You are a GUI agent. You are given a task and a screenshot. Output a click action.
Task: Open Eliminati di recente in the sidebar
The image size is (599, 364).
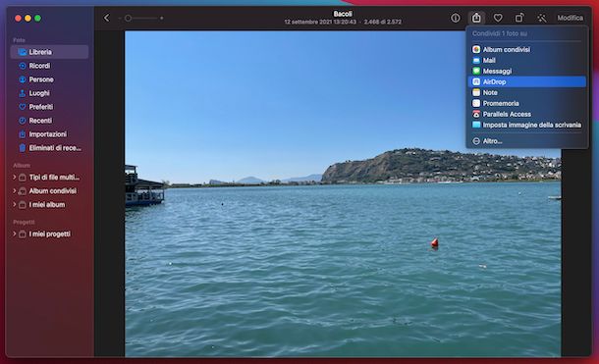coord(49,148)
